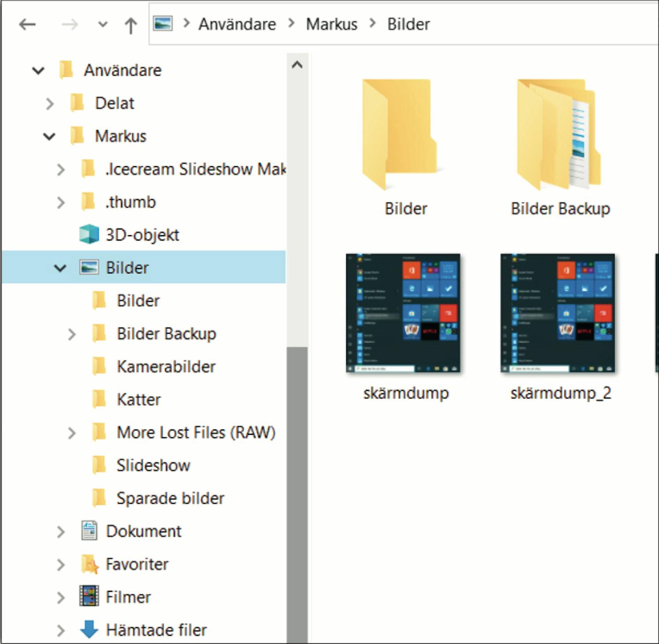
Task: Select the Kamerabilder label in the tree
Action: point(166,367)
